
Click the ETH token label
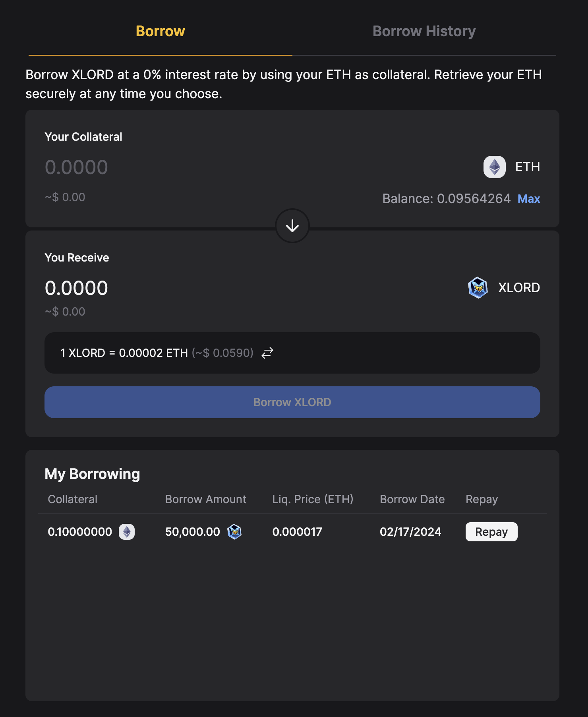527,167
